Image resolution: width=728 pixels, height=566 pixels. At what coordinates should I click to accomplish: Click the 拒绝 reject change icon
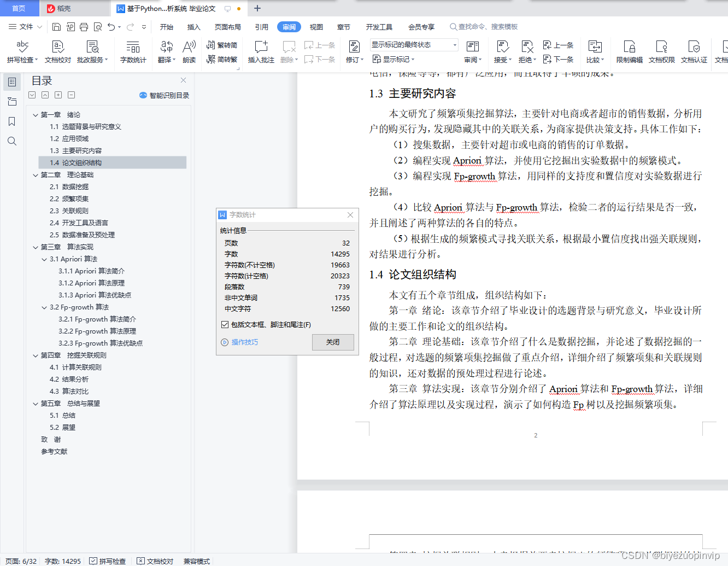click(527, 46)
